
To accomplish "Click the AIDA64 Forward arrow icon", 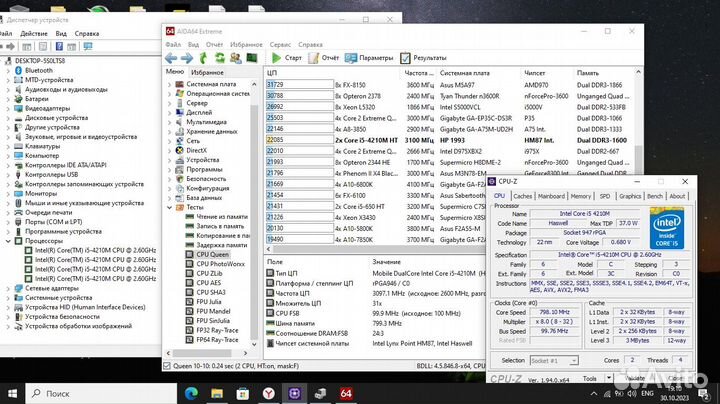I will tap(186, 58).
